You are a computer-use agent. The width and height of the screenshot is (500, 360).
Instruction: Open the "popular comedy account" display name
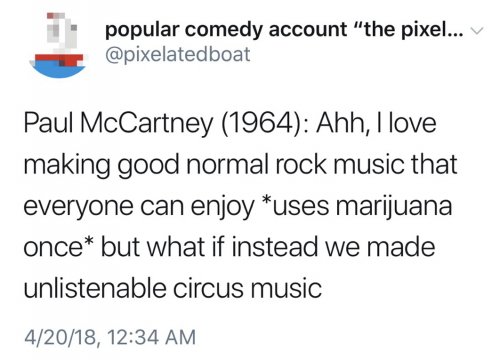coord(226,30)
